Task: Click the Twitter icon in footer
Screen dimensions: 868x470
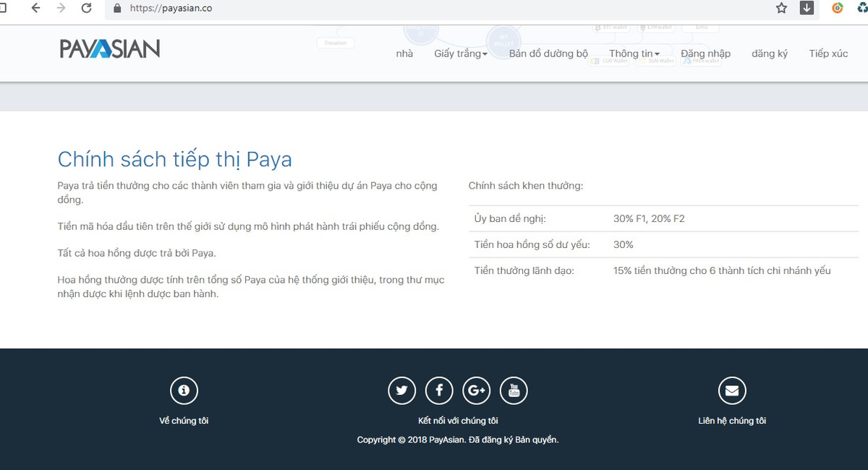Action: [401, 390]
